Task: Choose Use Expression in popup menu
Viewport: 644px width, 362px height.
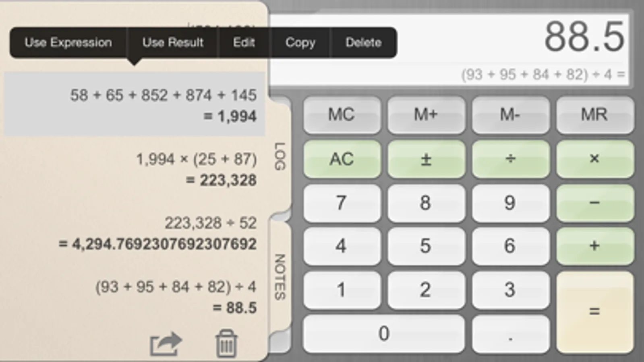Action: click(68, 43)
